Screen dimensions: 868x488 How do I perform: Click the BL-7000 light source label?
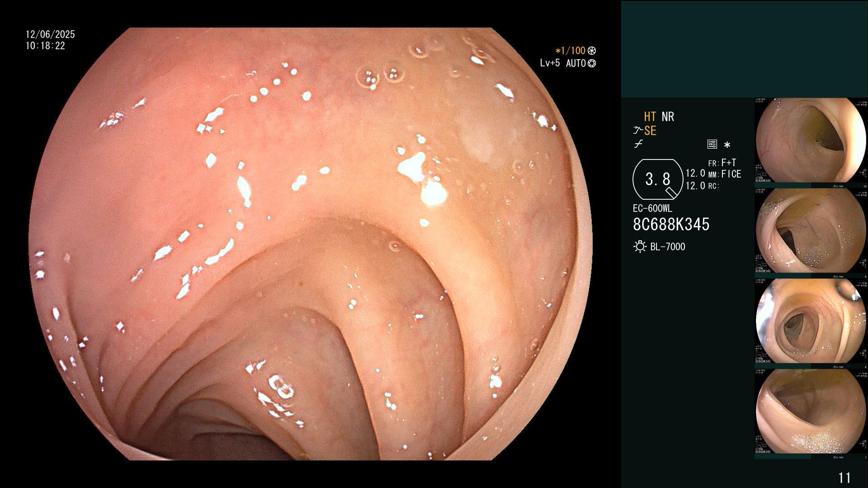point(668,247)
